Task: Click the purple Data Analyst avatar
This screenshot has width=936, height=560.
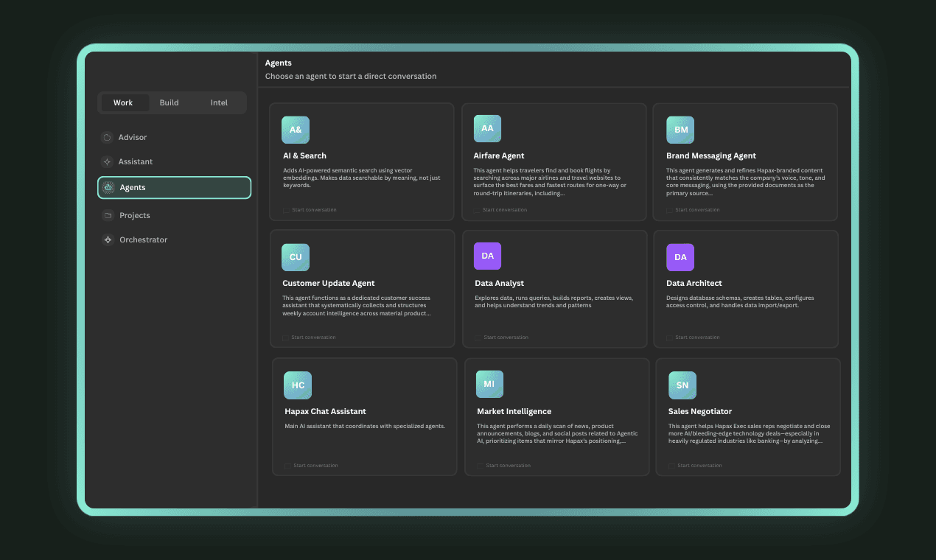Action: (487, 256)
